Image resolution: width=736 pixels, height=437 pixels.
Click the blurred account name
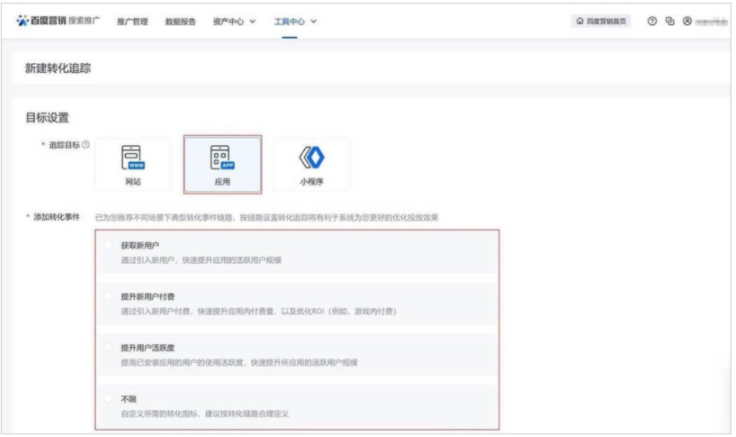click(711, 22)
